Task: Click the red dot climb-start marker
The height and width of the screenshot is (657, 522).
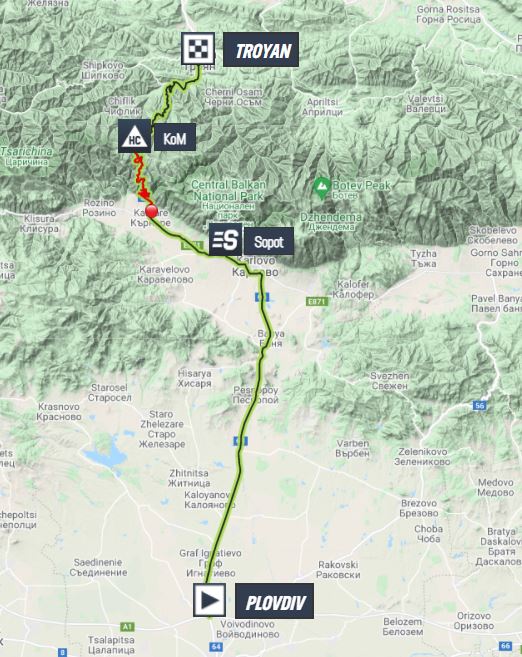Action: pos(151,211)
